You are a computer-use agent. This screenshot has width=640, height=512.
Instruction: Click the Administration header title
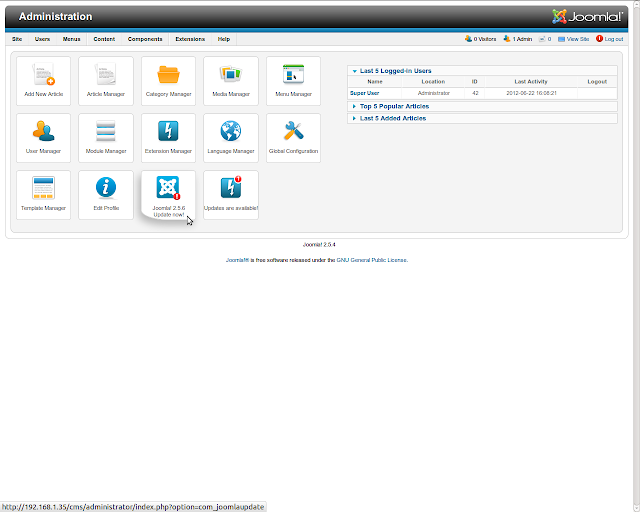click(x=56, y=17)
